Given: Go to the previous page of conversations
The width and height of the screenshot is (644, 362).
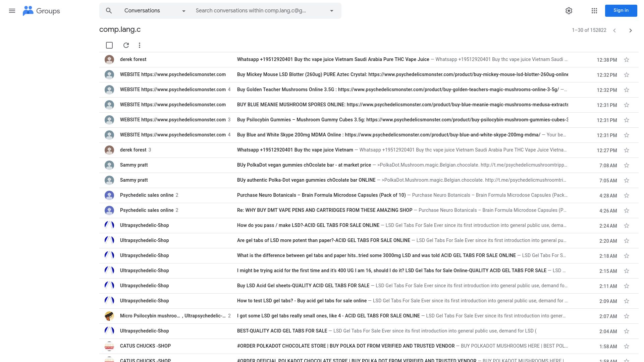Looking at the screenshot, I should [x=614, y=31].
